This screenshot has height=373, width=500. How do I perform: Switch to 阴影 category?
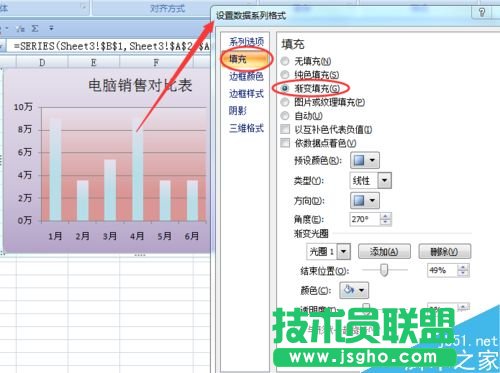pos(238,111)
